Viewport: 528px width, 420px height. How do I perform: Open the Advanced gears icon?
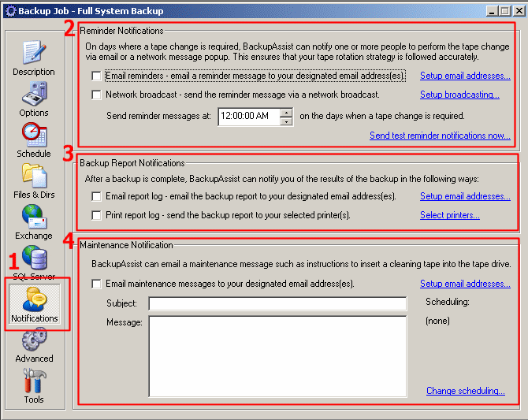(34, 339)
